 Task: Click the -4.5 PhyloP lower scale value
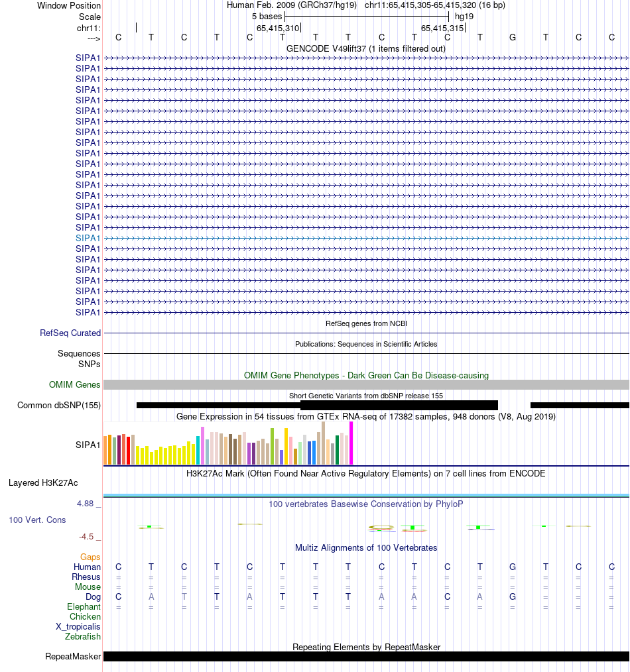(86, 537)
